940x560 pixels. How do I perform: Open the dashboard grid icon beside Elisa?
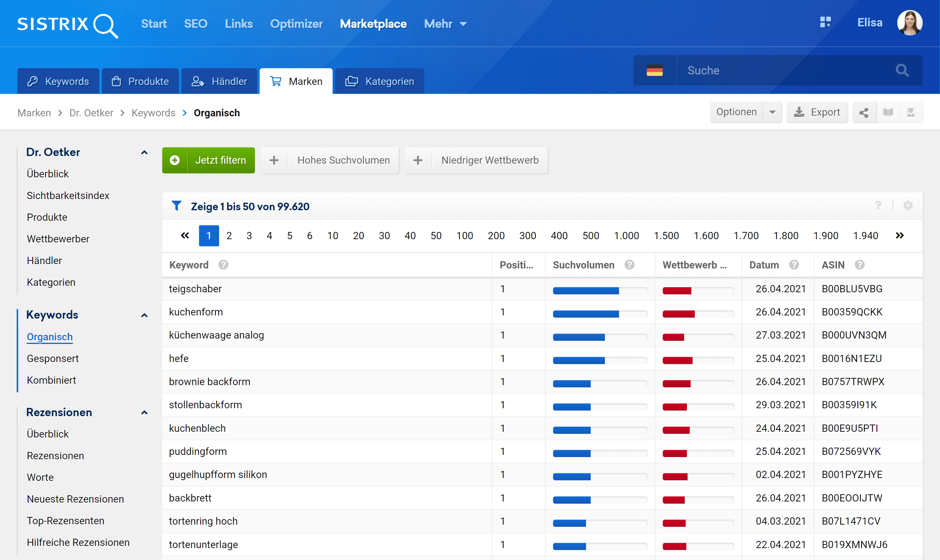coord(825,23)
